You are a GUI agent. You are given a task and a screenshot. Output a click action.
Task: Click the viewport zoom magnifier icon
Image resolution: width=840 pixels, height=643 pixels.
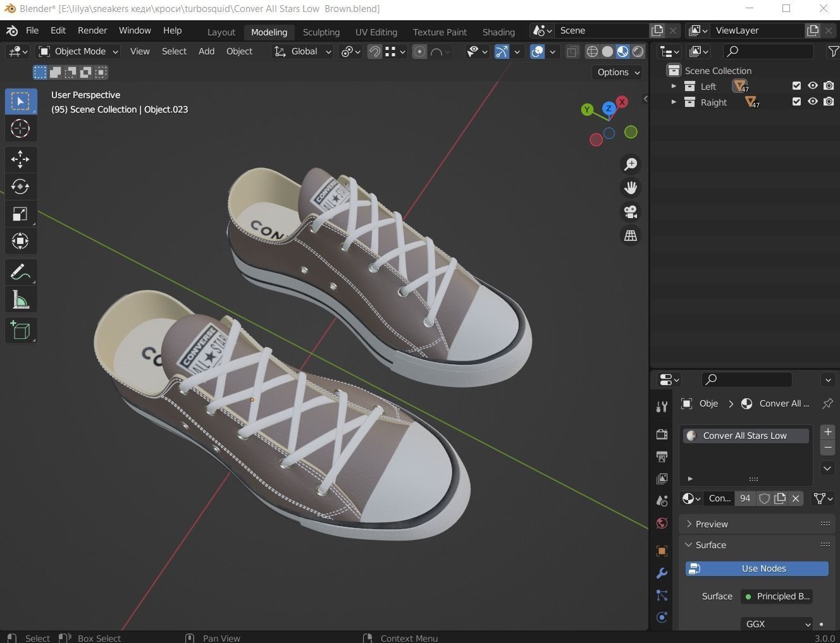coord(631,164)
